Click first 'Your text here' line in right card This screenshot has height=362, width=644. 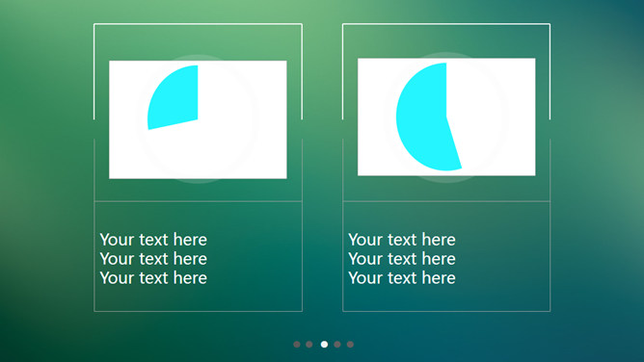tap(402, 240)
